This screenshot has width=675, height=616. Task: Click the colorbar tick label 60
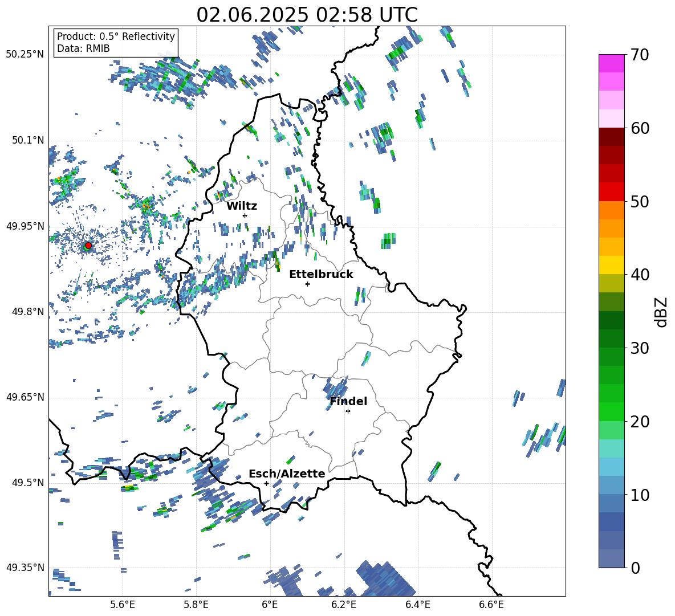(640, 128)
